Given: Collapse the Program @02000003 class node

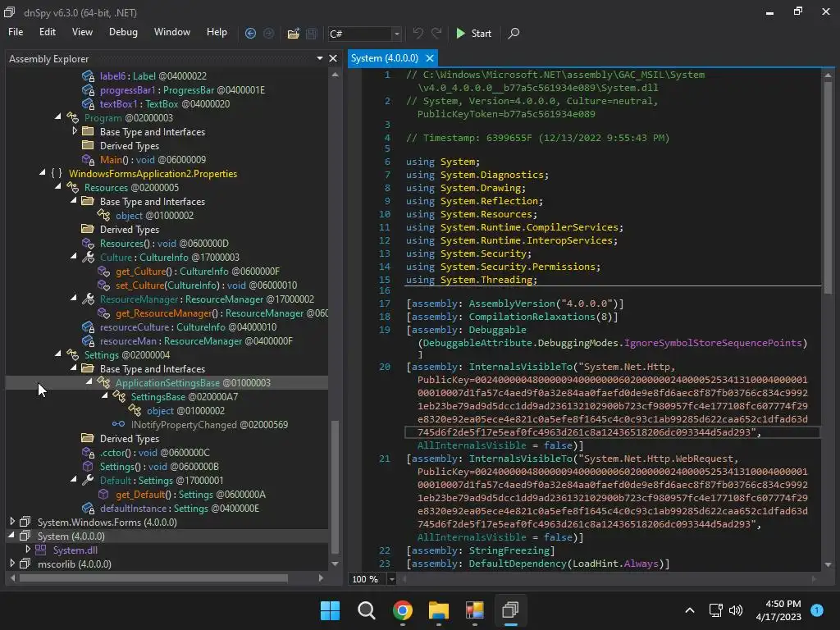Looking at the screenshot, I should point(58,116).
